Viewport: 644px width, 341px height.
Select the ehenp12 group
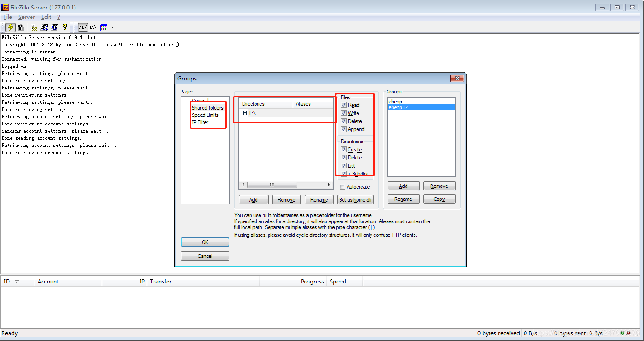421,107
